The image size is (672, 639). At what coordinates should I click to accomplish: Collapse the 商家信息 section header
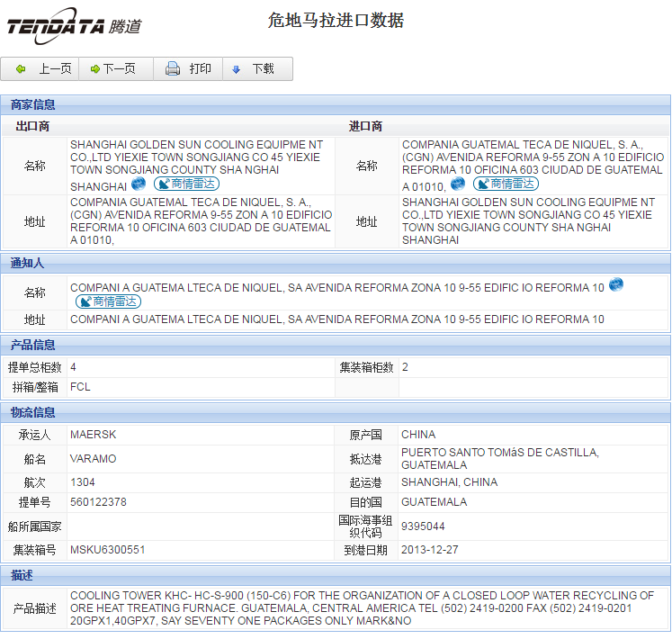[33, 105]
